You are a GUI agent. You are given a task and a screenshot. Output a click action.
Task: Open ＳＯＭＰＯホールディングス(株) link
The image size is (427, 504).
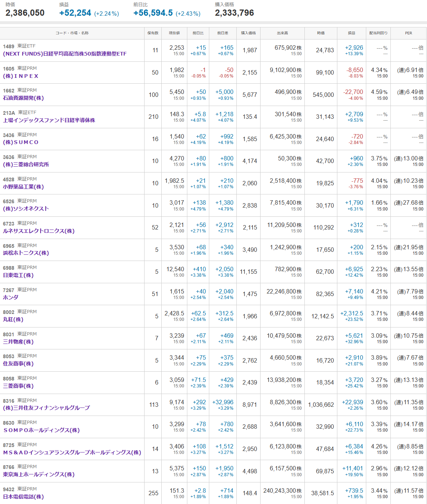tap(41, 430)
